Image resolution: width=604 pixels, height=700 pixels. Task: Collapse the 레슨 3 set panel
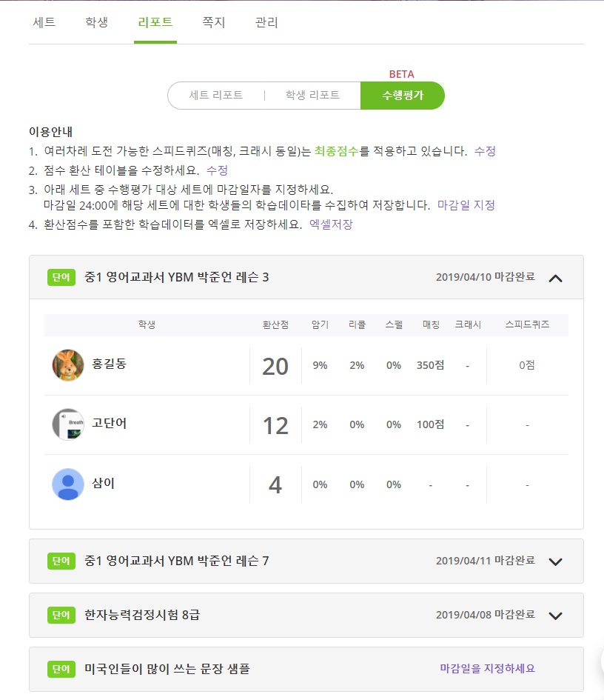tap(555, 279)
